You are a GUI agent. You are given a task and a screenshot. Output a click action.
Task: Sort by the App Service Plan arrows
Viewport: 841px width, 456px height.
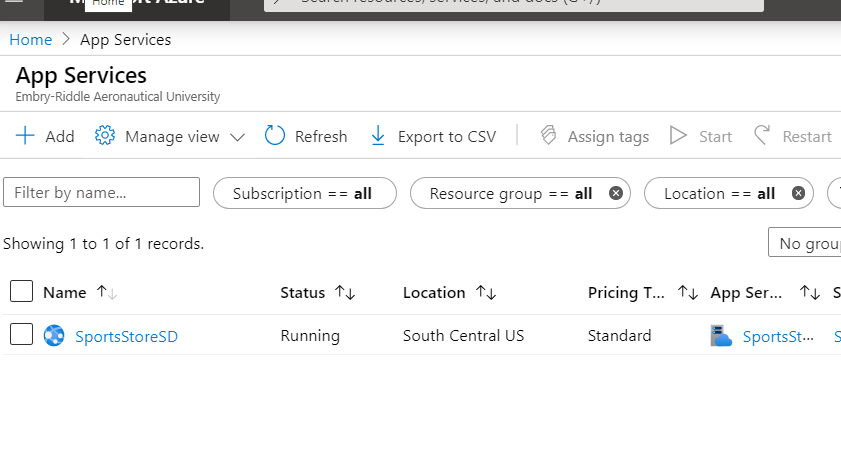tap(810, 292)
